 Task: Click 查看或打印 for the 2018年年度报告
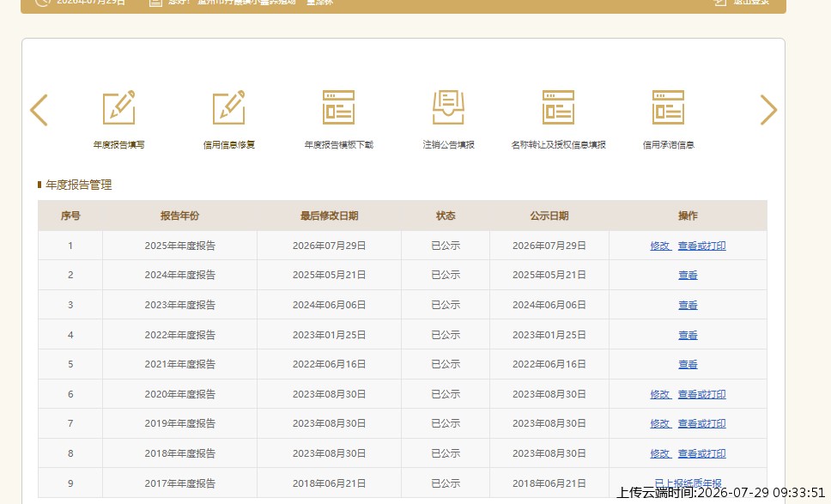point(701,453)
